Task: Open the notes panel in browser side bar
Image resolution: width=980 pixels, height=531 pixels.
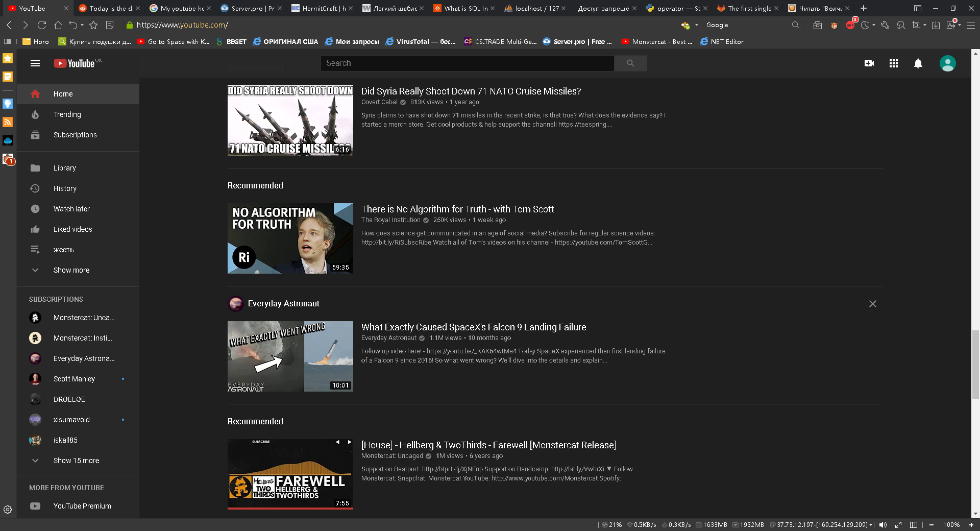Action: click(x=8, y=77)
